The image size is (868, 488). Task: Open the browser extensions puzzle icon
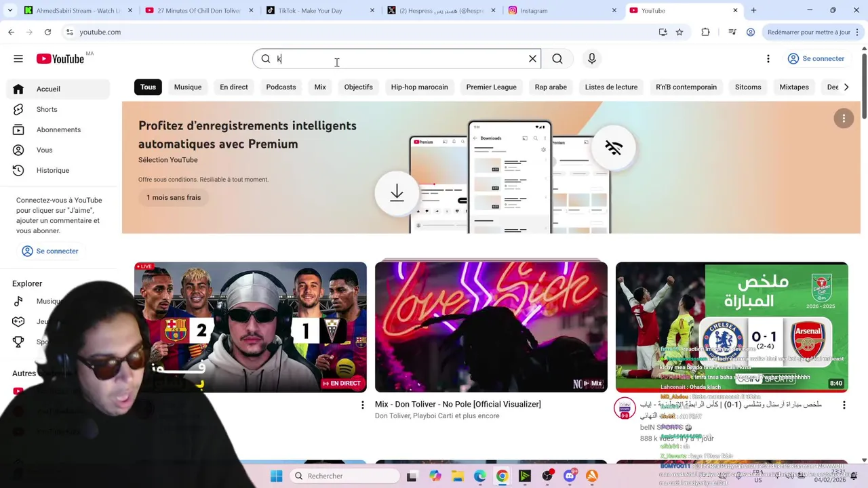705,32
